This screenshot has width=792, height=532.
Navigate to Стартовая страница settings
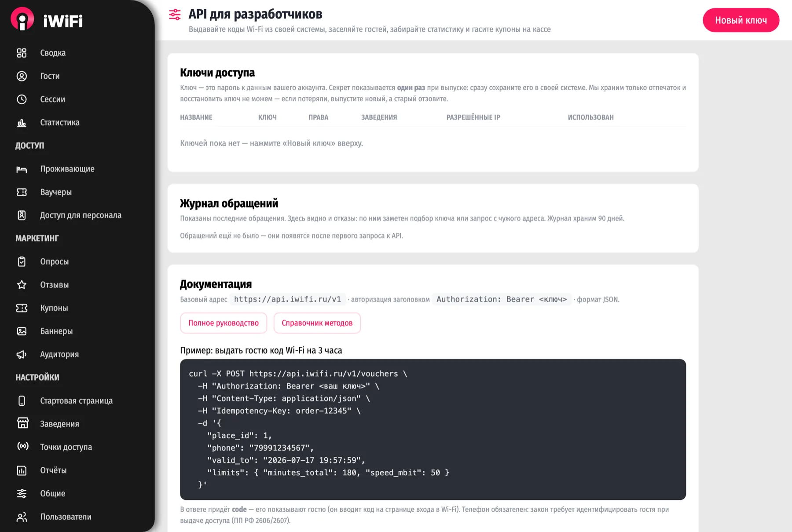(77, 401)
